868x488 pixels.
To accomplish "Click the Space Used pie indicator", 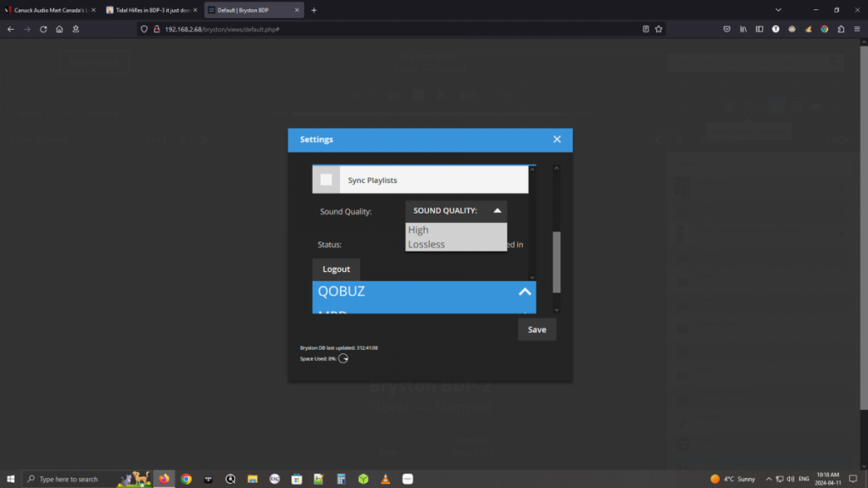I will [x=343, y=358].
